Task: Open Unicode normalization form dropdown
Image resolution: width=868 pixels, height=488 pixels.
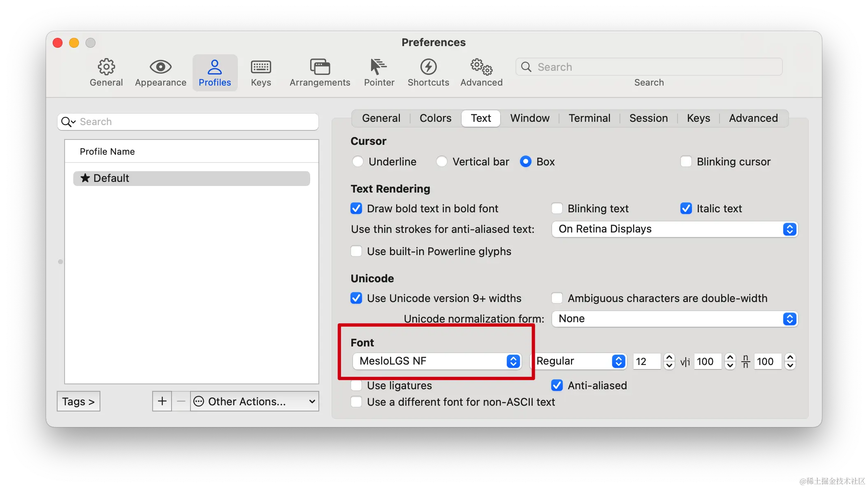Action: [x=674, y=319]
